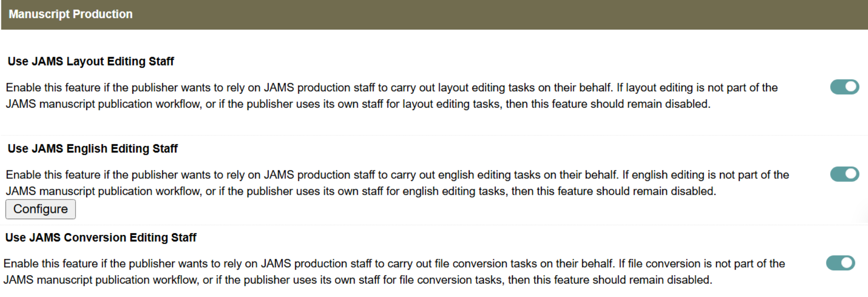The width and height of the screenshot is (868, 297).
Task: Click divider line below Layout Editing section
Action: pos(434,135)
